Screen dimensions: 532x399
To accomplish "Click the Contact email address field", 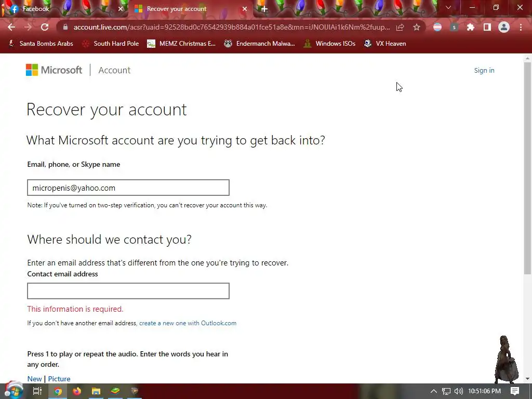I will coord(128,291).
